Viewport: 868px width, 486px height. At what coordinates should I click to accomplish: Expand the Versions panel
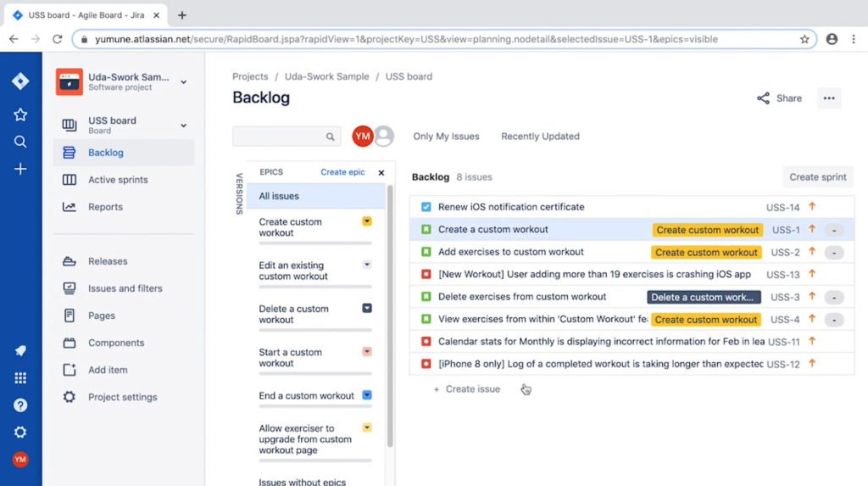[x=239, y=194]
